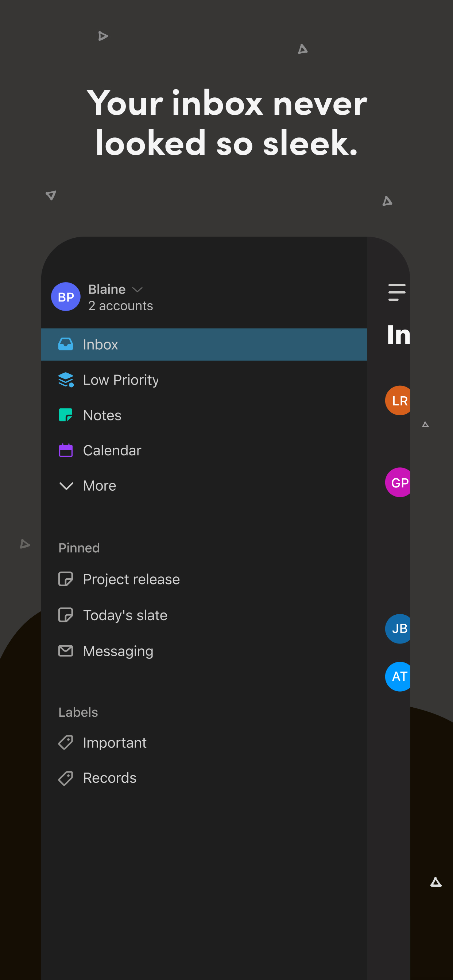The height and width of the screenshot is (980, 453).
Task: Click the Inbox tray icon
Action: tap(66, 344)
